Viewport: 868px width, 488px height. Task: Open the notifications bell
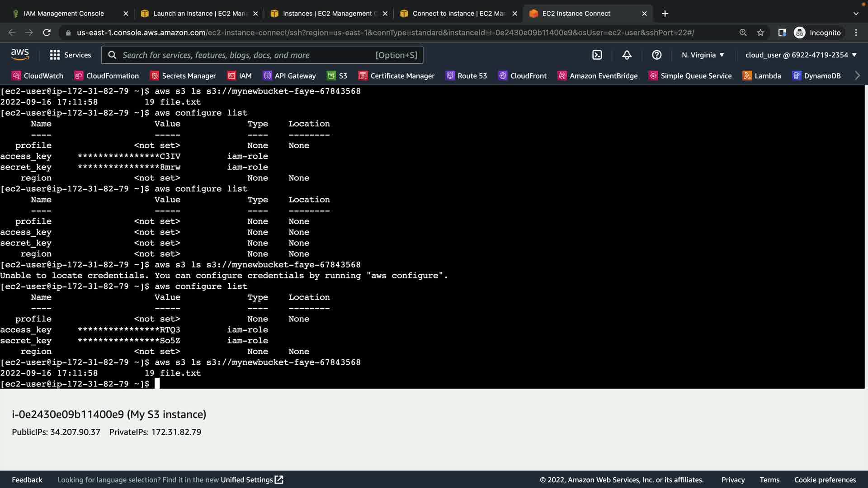tap(627, 55)
